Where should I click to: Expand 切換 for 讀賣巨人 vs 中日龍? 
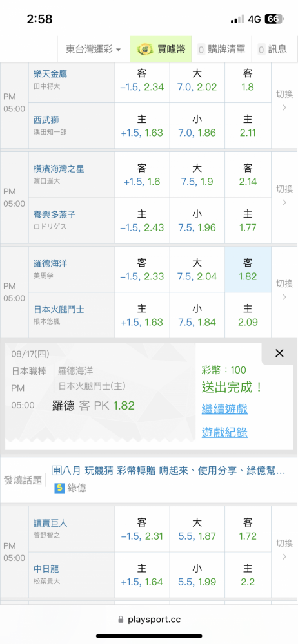click(284, 549)
